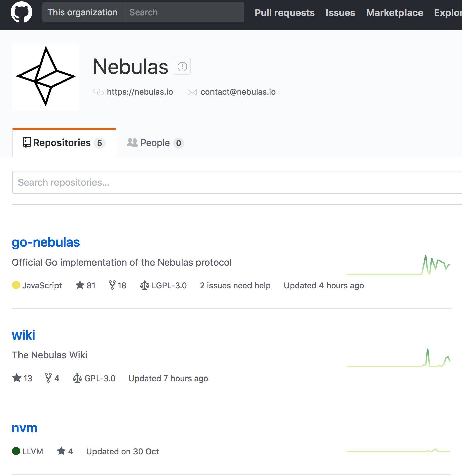Click the go-nebulas activity graph
The height and width of the screenshot is (476, 462).
coord(398,265)
